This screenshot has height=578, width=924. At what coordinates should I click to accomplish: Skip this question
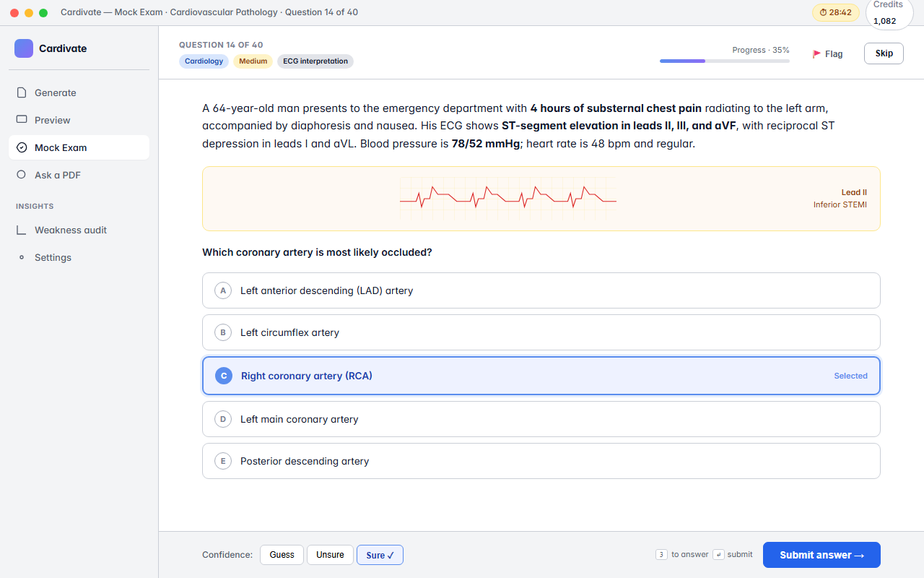[884, 53]
